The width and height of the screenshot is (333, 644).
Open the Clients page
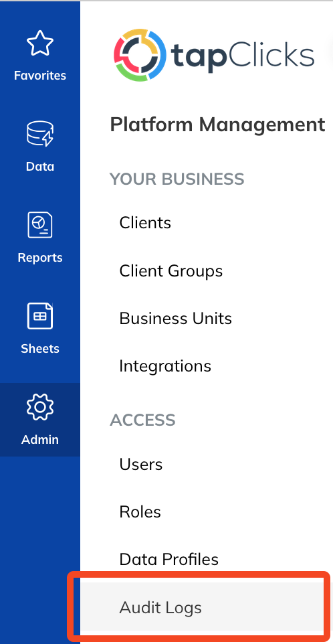[145, 223]
